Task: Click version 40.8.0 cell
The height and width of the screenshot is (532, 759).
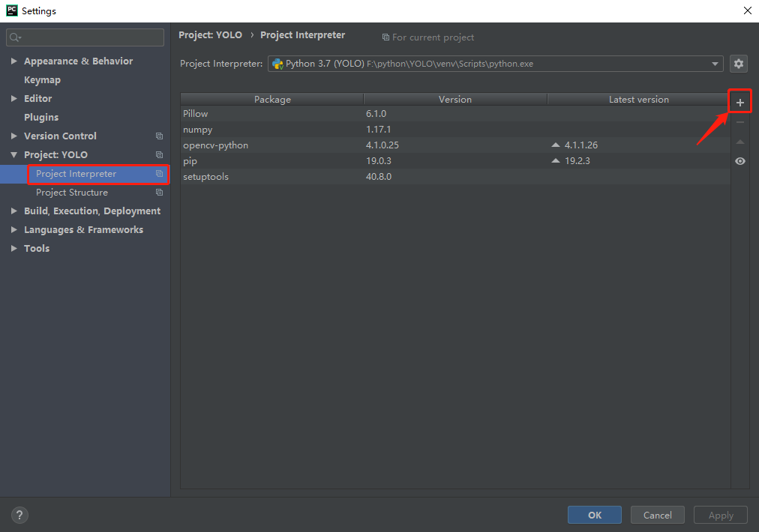Action: pos(379,177)
